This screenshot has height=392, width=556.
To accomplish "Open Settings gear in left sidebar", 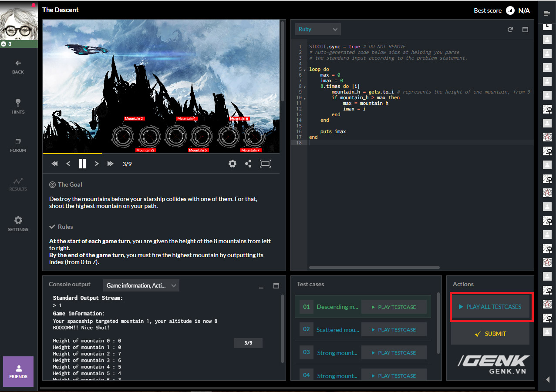I will coord(18,224).
